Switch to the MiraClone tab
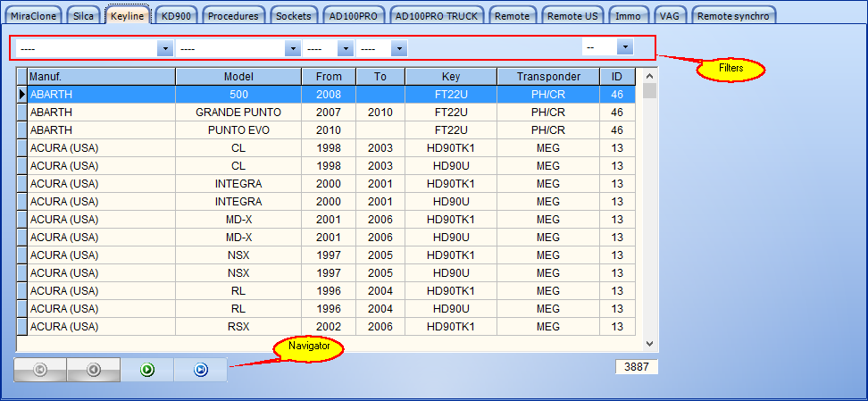This screenshot has width=868, height=401. pyautogui.click(x=34, y=16)
